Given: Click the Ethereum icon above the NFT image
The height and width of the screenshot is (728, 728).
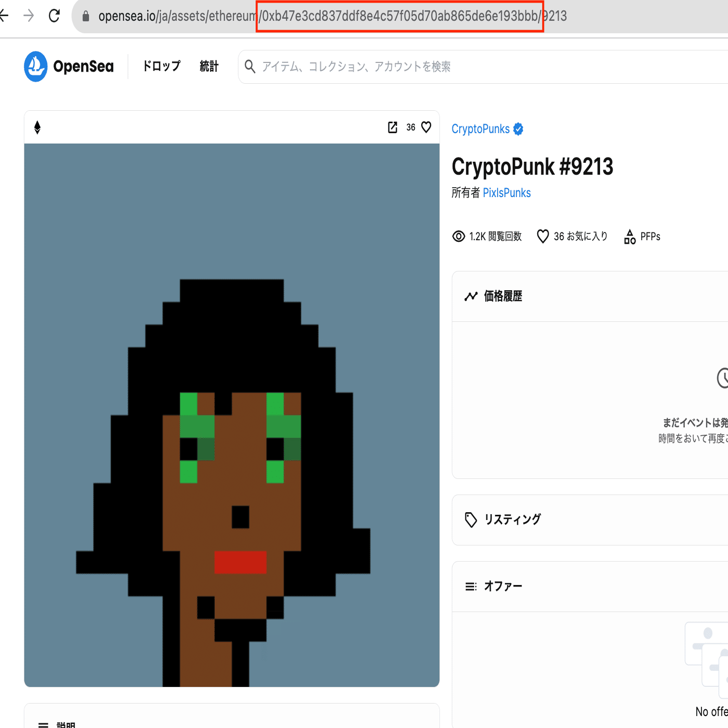Looking at the screenshot, I should (37, 127).
